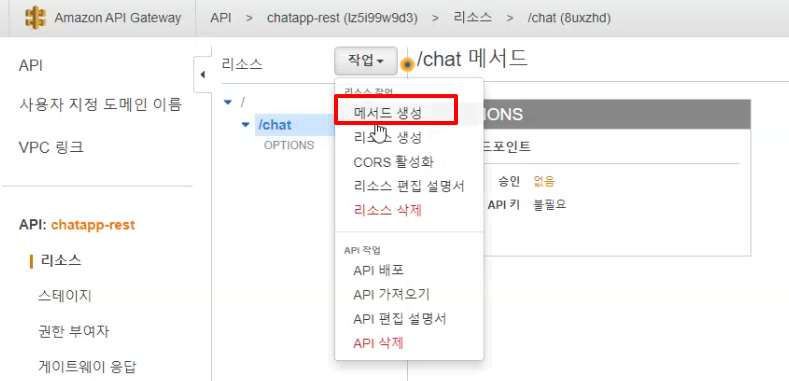
Task: Choose API 편집 설명서 menu item
Action: [400, 319]
